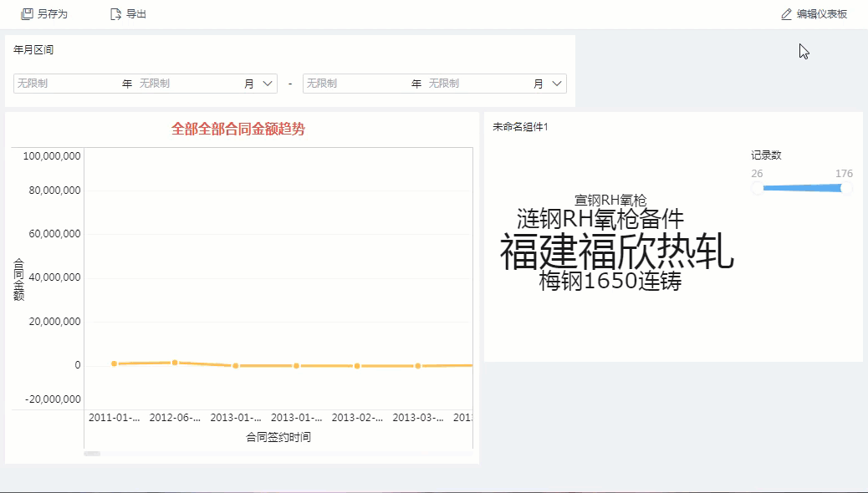This screenshot has height=493, width=868.
Task: Click the left handle of 记录数 slider
Action: (758, 188)
